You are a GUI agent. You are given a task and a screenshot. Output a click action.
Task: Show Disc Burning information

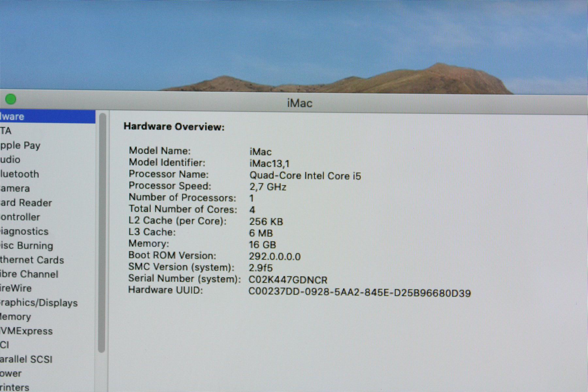27,246
